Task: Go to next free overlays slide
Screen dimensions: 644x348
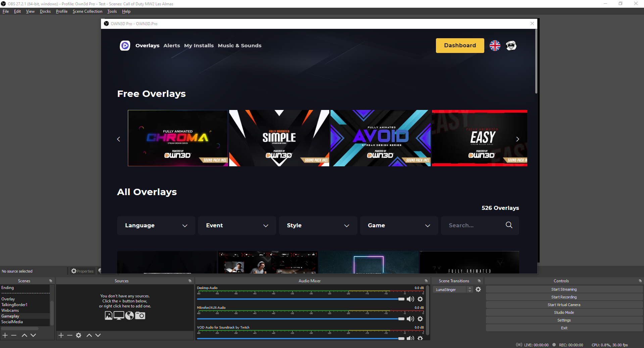Action: pos(517,139)
